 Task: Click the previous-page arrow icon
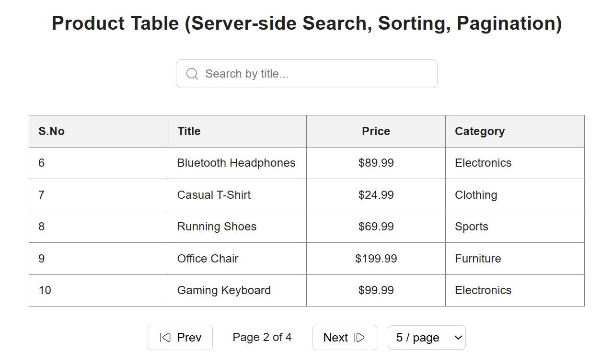pos(165,338)
